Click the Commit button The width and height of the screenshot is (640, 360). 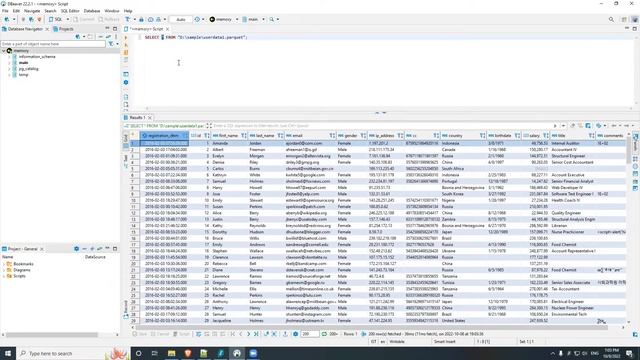84,19
